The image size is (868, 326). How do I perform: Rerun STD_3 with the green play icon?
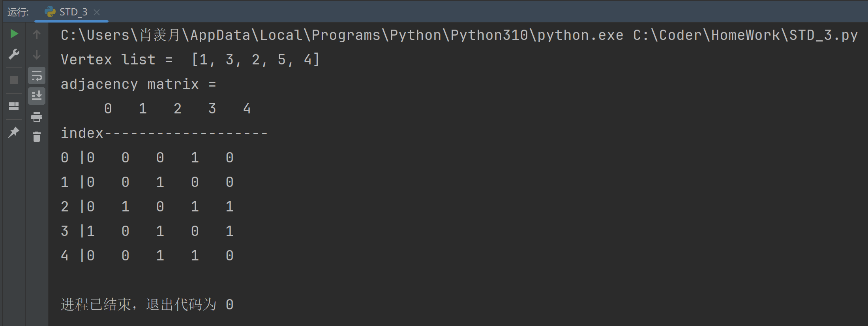click(x=14, y=34)
